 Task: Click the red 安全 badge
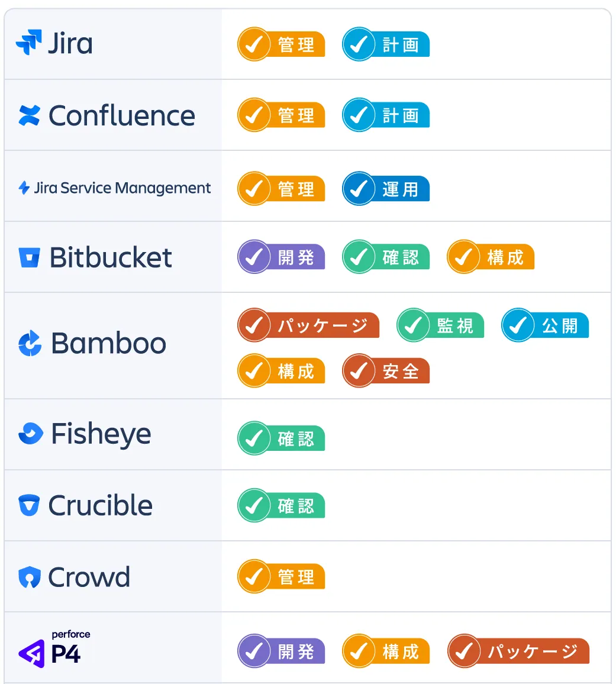click(386, 371)
